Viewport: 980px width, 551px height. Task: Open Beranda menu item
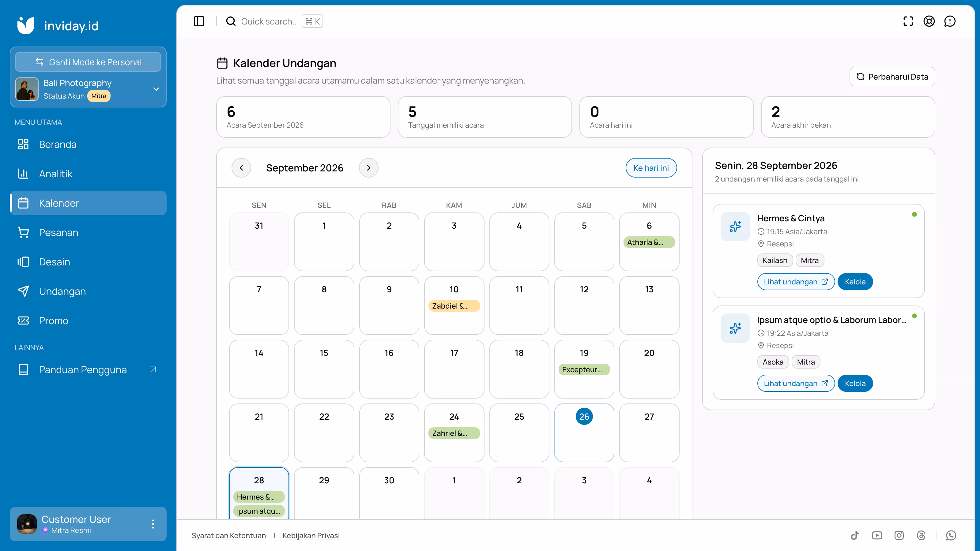pos(88,144)
